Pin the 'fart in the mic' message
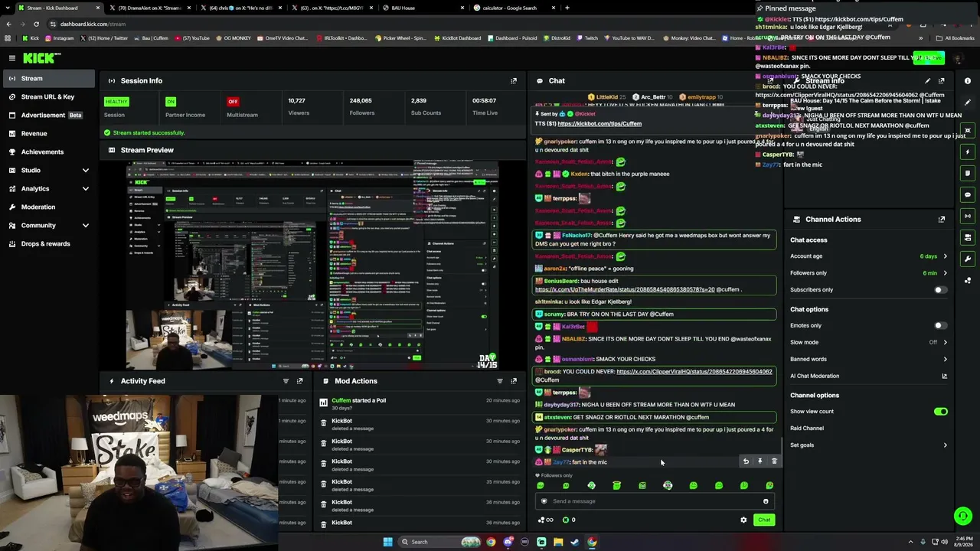 [760, 461]
